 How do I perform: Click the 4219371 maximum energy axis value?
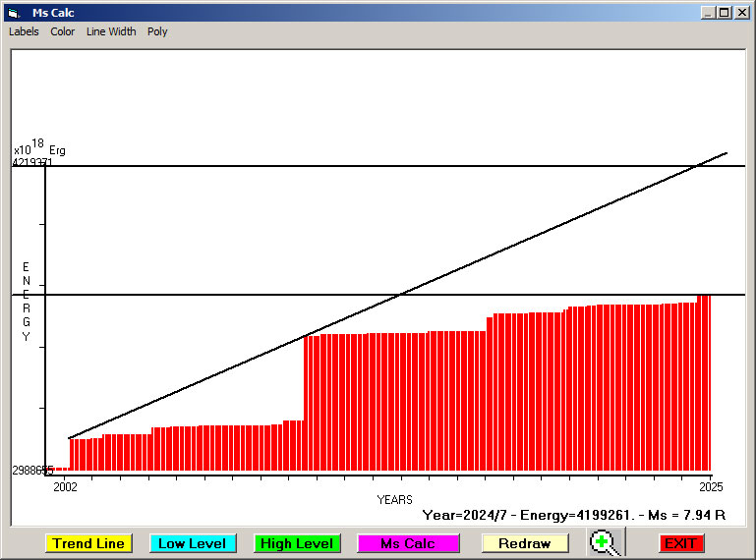[x=32, y=162]
